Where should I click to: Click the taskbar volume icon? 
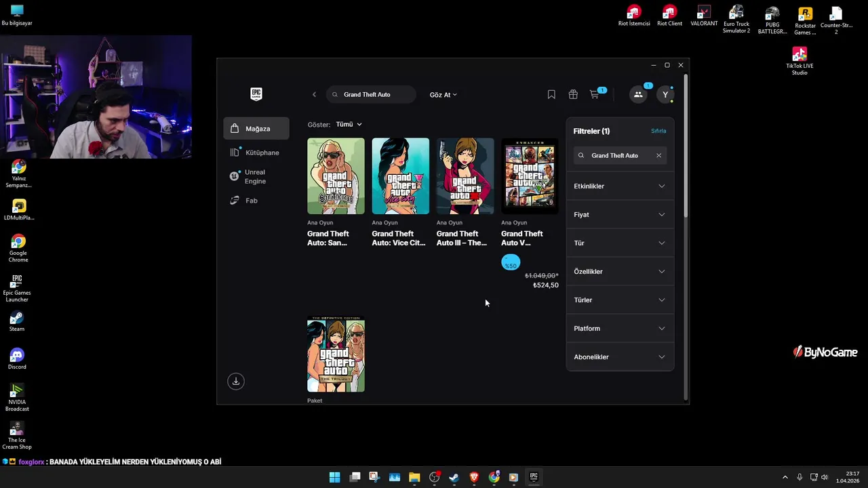825,477
